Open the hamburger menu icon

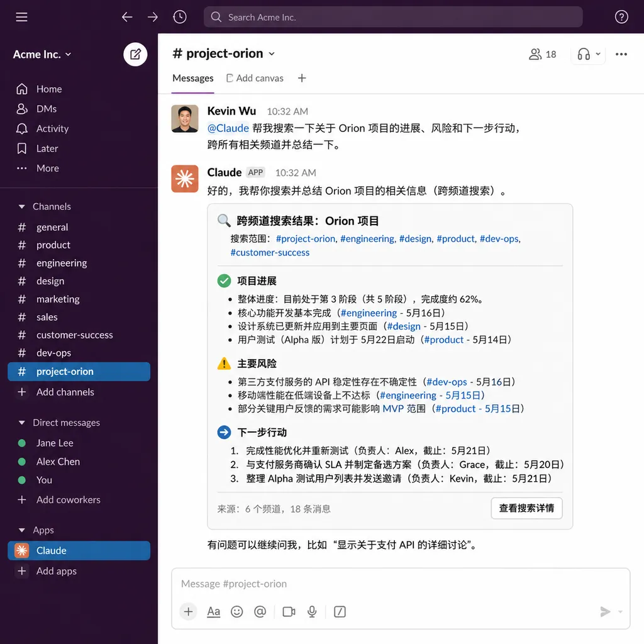(x=21, y=17)
